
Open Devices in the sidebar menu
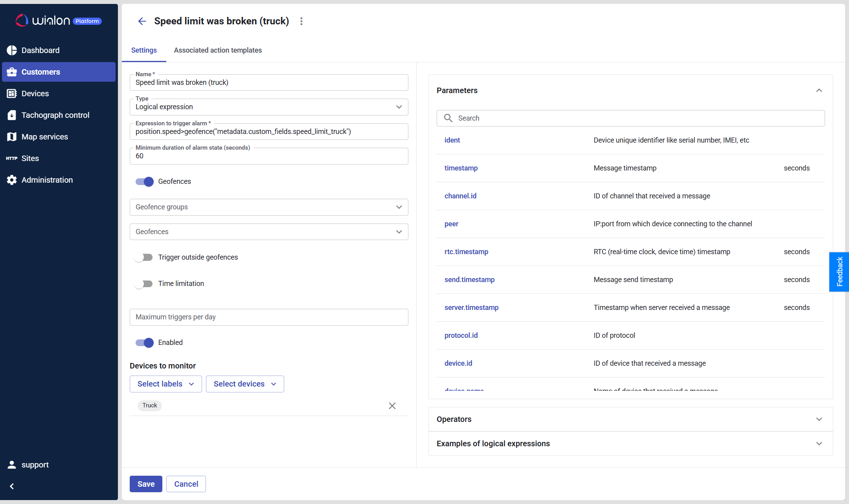(x=35, y=93)
